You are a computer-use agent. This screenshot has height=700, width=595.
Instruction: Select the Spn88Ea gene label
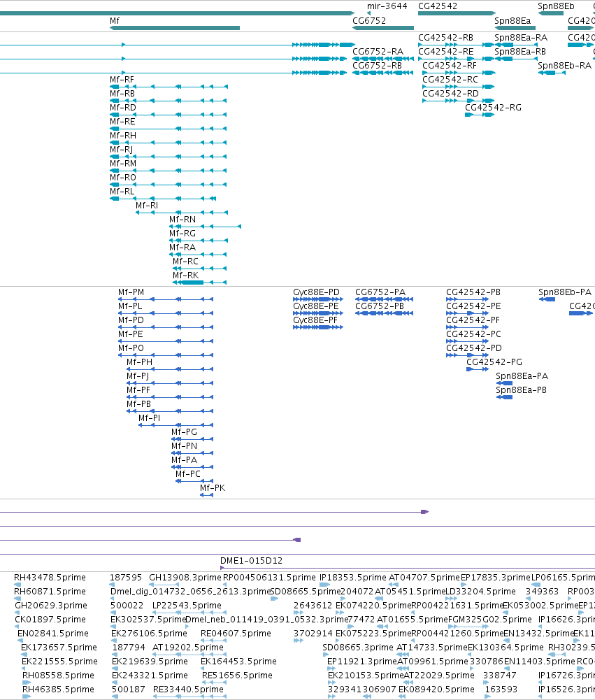pyautogui.click(x=512, y=20)
